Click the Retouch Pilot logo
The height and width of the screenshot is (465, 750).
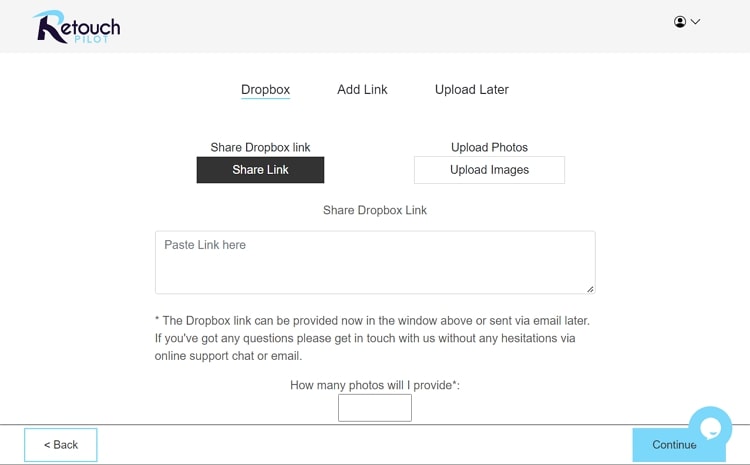click(x=77, y=27)
